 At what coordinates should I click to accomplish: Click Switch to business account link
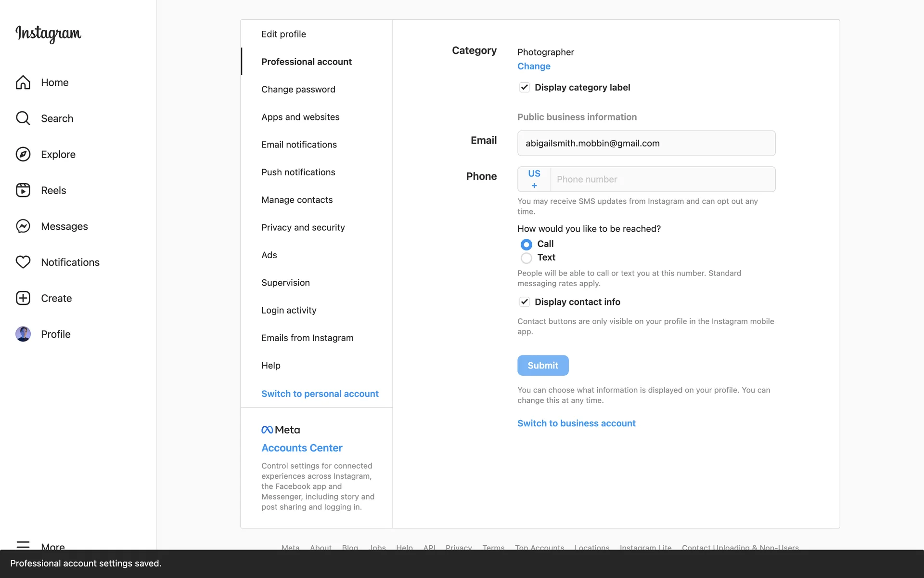click(576, 423)
